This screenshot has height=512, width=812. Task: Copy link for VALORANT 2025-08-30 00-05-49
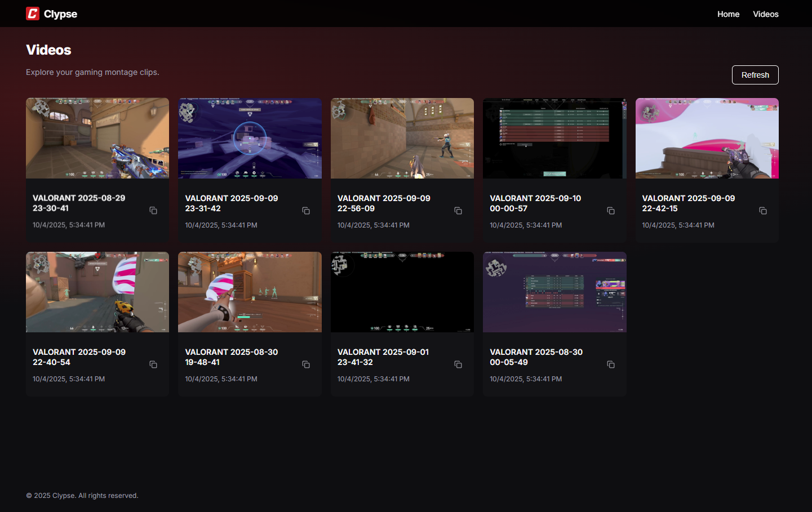611,364
